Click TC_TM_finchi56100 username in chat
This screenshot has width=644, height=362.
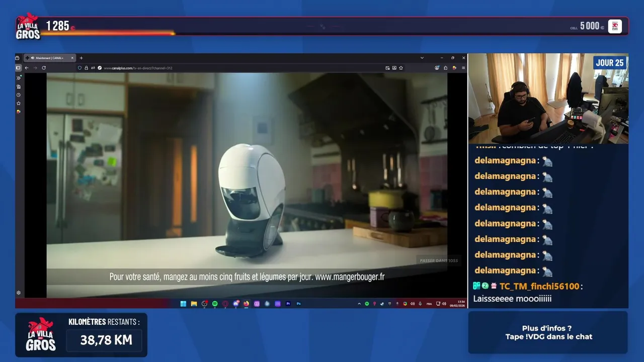click(539, 286)
